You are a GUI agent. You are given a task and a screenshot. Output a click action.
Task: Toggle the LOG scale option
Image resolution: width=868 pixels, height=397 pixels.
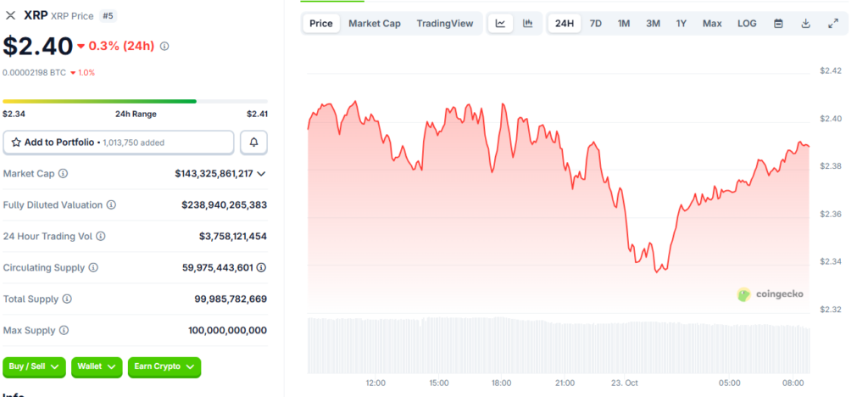pyautogui.click(x=747, y=24)
